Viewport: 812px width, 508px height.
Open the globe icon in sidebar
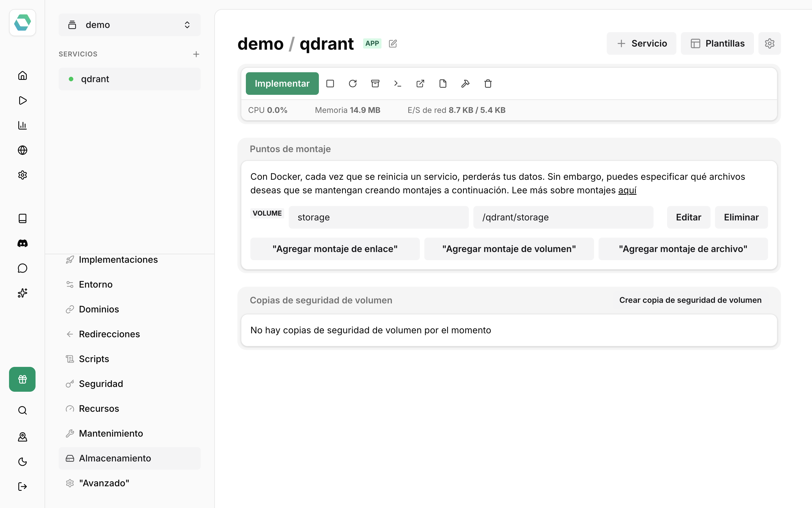pos(23,150)
